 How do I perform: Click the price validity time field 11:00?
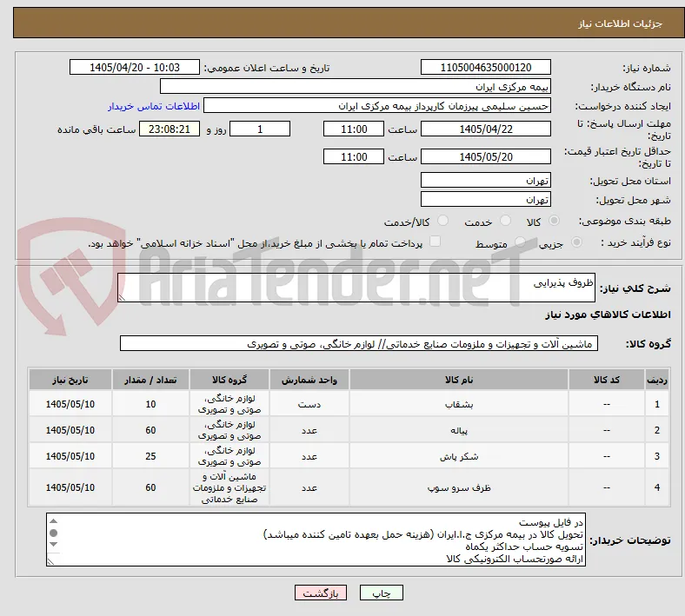tap(354, 156)
